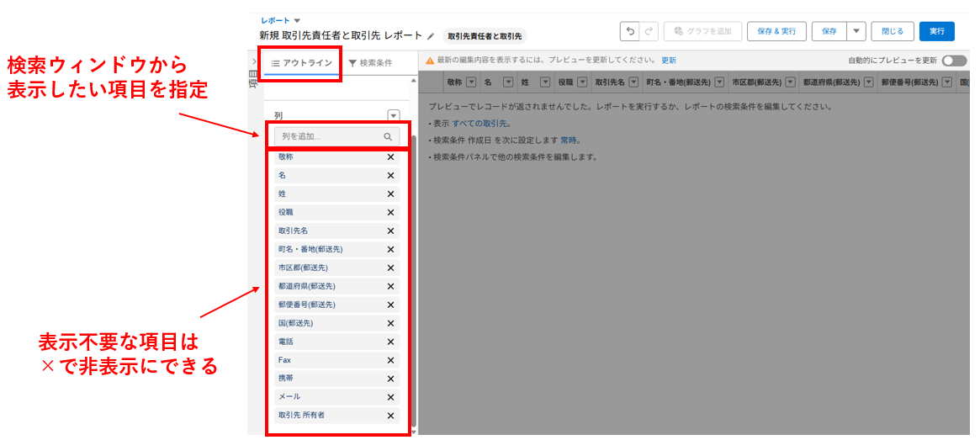This screenshot has height=440, width=980.
Task: Open the 都道府県(郵送先) header dropdown
Action: 867,82
